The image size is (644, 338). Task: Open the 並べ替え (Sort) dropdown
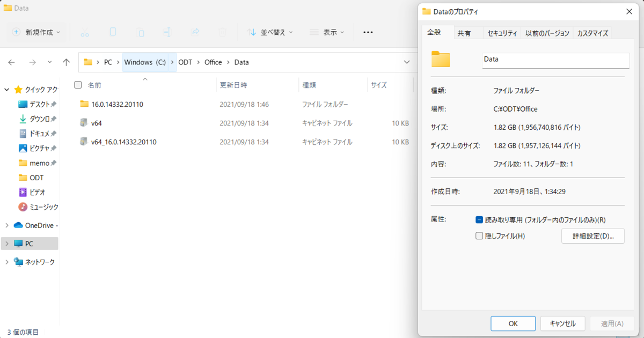point(270,32)
